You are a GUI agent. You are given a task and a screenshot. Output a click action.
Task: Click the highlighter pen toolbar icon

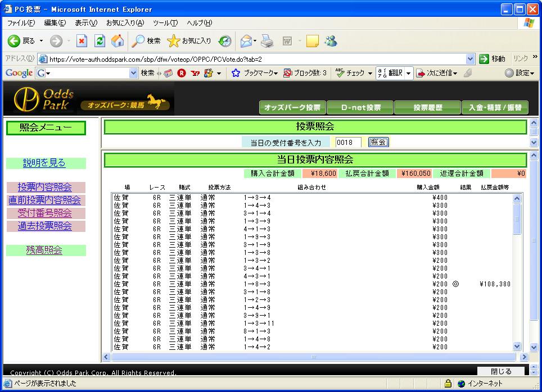click(x=468, y=73)
